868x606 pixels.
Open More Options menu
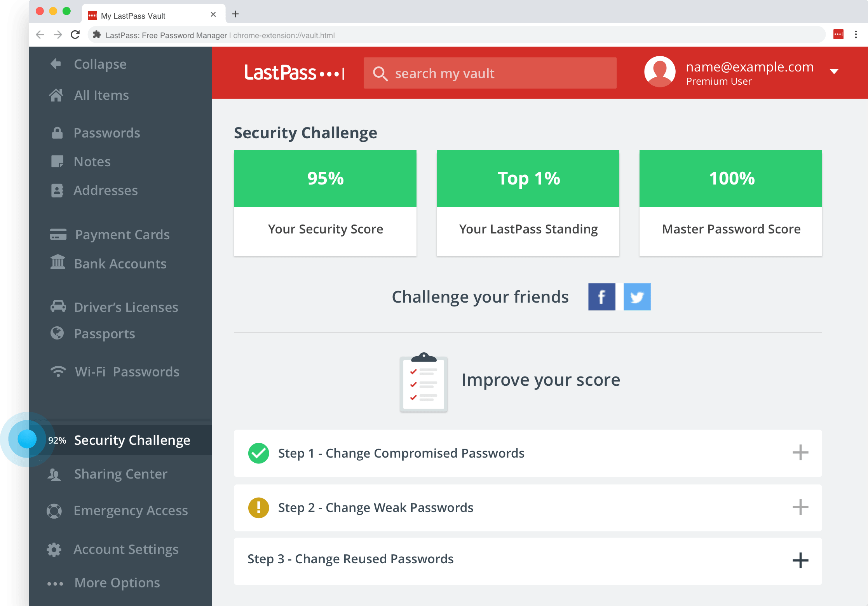[117, 582]
